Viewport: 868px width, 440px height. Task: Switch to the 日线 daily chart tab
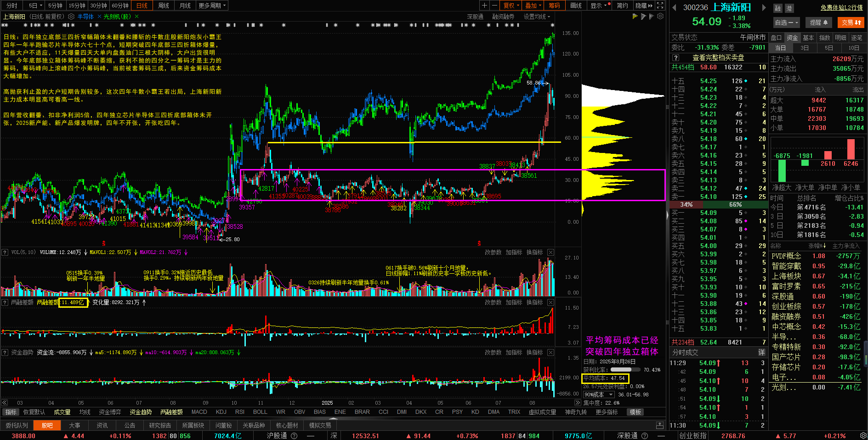coord(142,6)
